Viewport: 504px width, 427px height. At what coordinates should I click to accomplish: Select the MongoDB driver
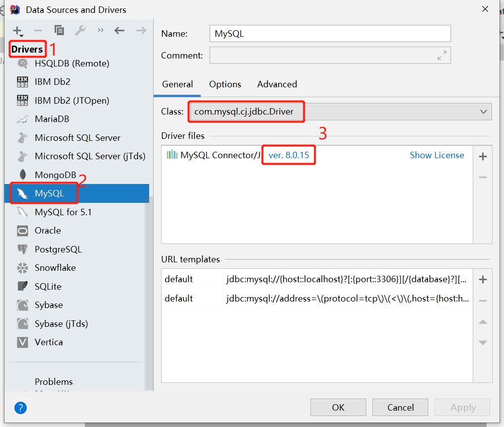[77, 175]
